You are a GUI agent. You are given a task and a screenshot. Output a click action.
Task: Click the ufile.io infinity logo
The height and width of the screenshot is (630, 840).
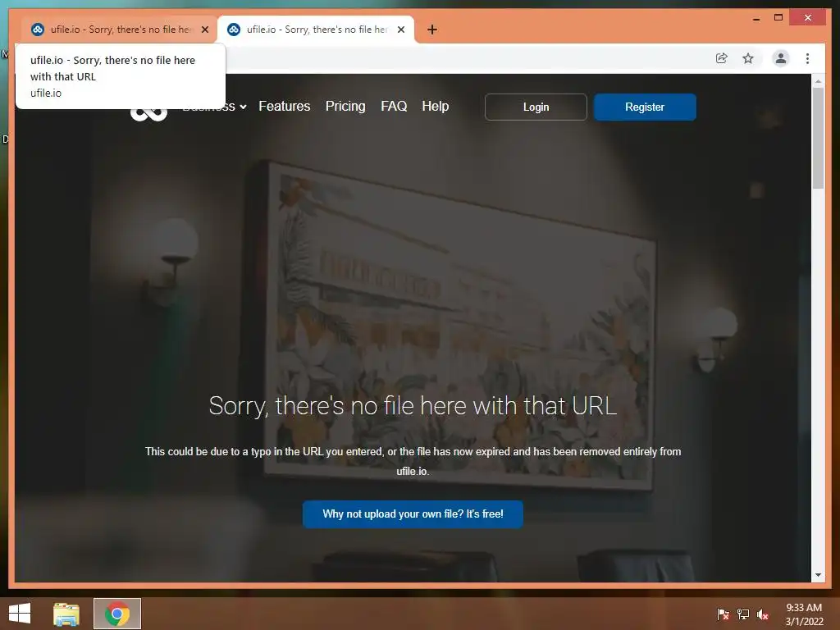pos(149,112)
